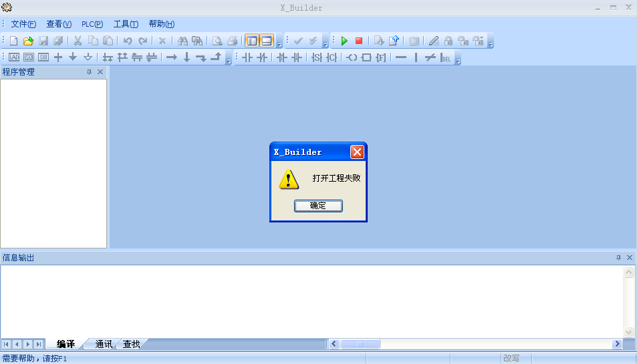Expand the ladder elements toolbar options arrow
The height and width of the screenshot is (364, 637).
tap(458, 61)
